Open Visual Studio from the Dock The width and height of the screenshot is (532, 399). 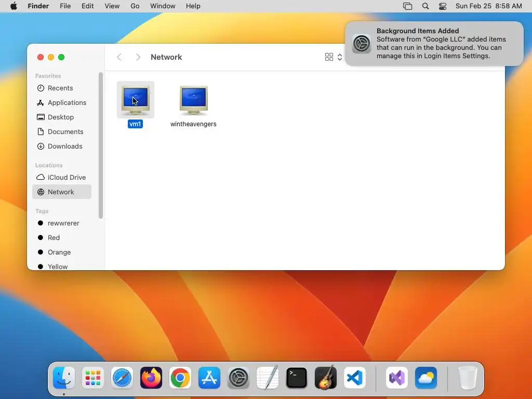(x=397, y=378)
